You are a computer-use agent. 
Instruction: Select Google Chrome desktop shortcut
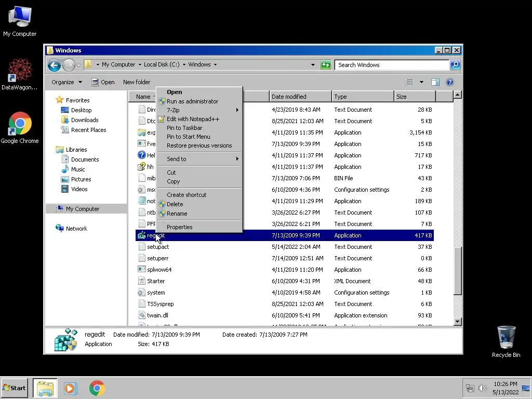click(x=20, y=128)
